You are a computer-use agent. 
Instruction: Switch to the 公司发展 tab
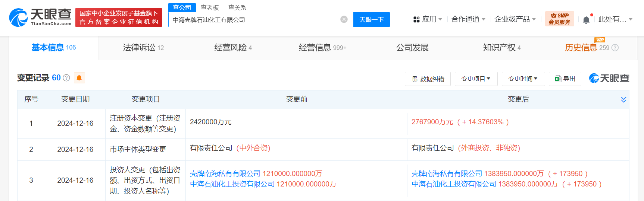pos(412,48)
